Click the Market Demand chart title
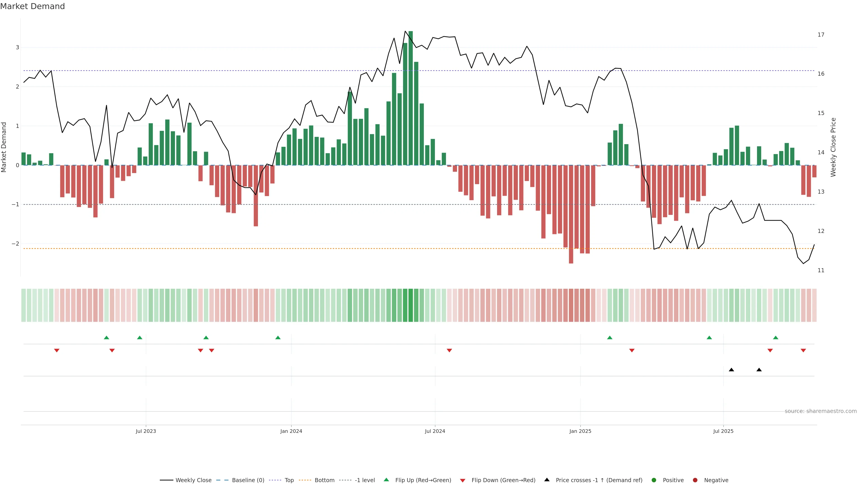Image resolution: width=868 pixels, height=488 pixels. coord(32,6)
